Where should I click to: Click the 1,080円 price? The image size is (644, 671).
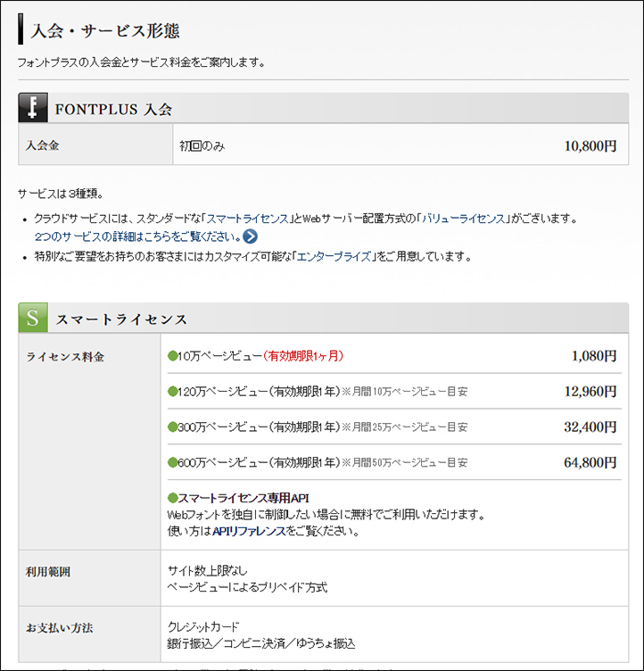tap(594, 356)
